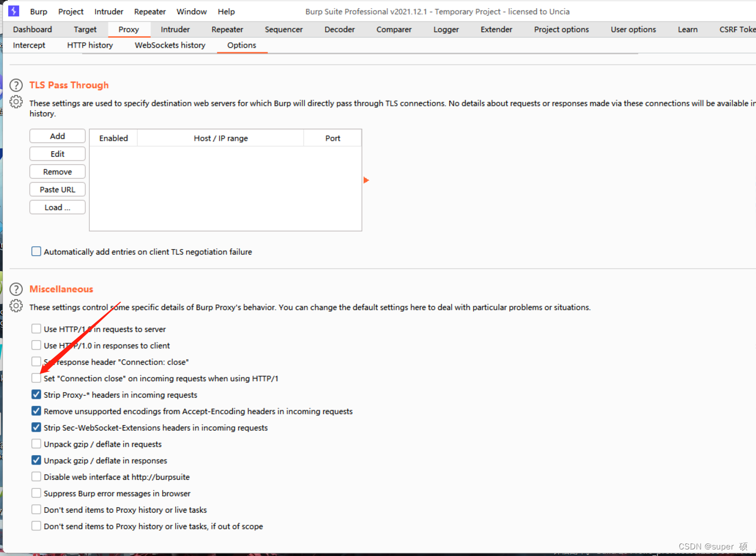Click the Enabled column header
756x556 pixels.
pos(113,138)
